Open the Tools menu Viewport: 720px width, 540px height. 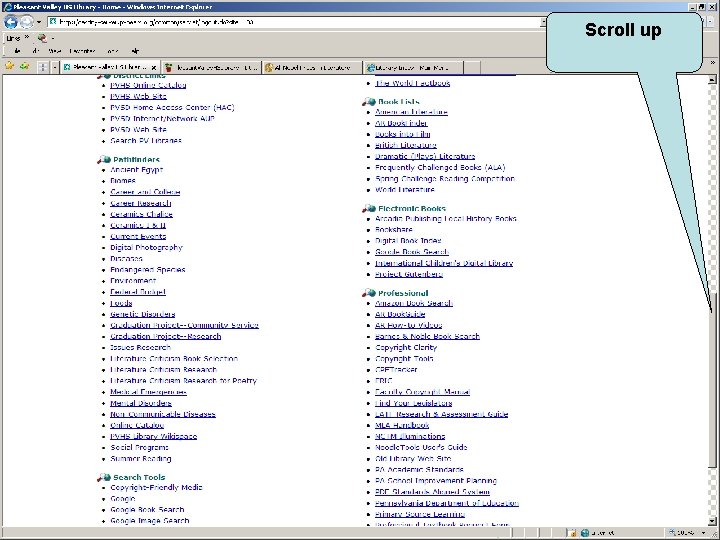pos(112,51)
